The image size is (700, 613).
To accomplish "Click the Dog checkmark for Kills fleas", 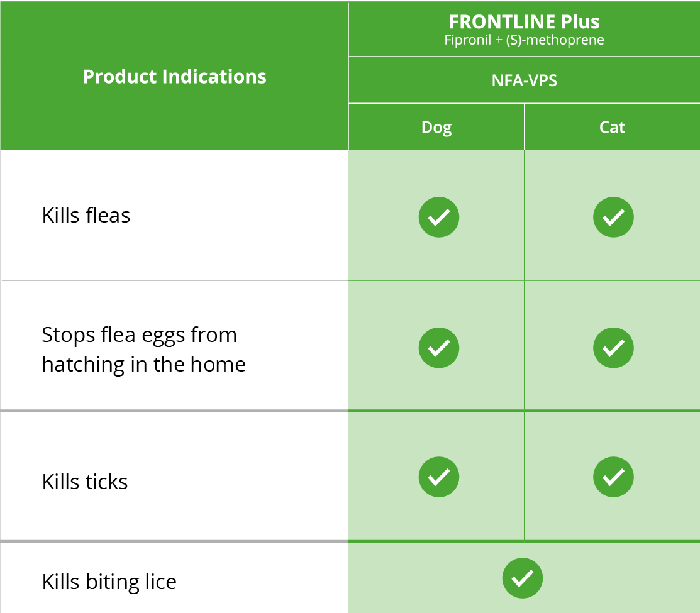I will (439, 217).
